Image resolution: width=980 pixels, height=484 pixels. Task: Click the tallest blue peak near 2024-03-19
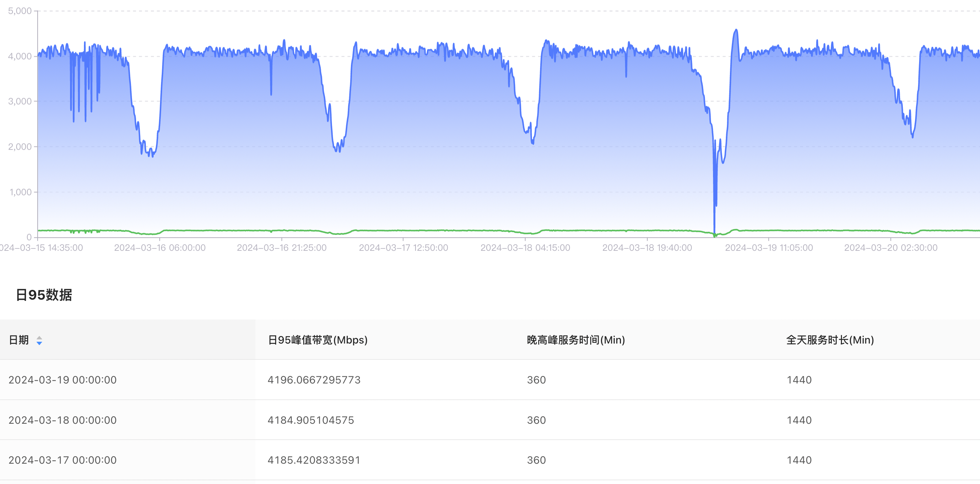click(736, 30)
